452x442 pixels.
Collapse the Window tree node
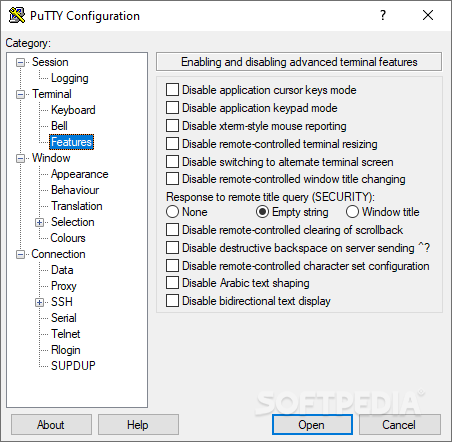point(21,158)
